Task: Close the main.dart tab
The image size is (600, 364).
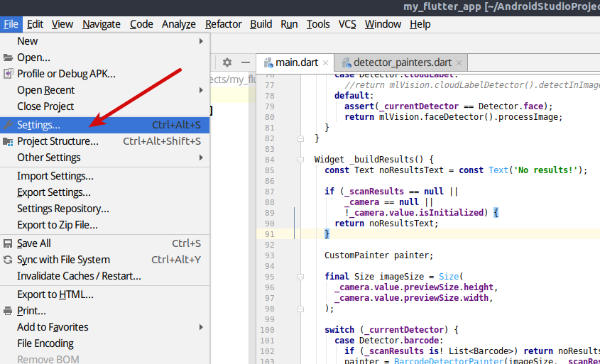Action: pyautogui.click(x=326, y=63)
